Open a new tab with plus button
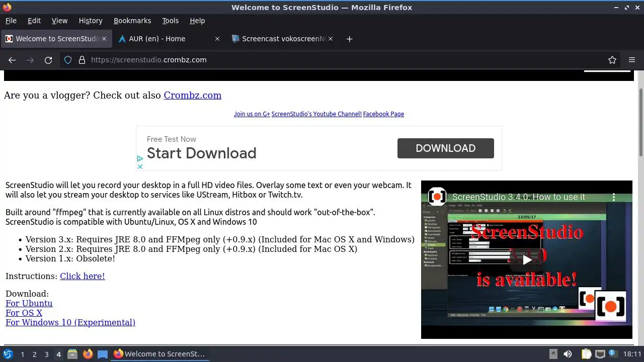The height and width of the screenshot is (362, 644). [x=349, y=39]
